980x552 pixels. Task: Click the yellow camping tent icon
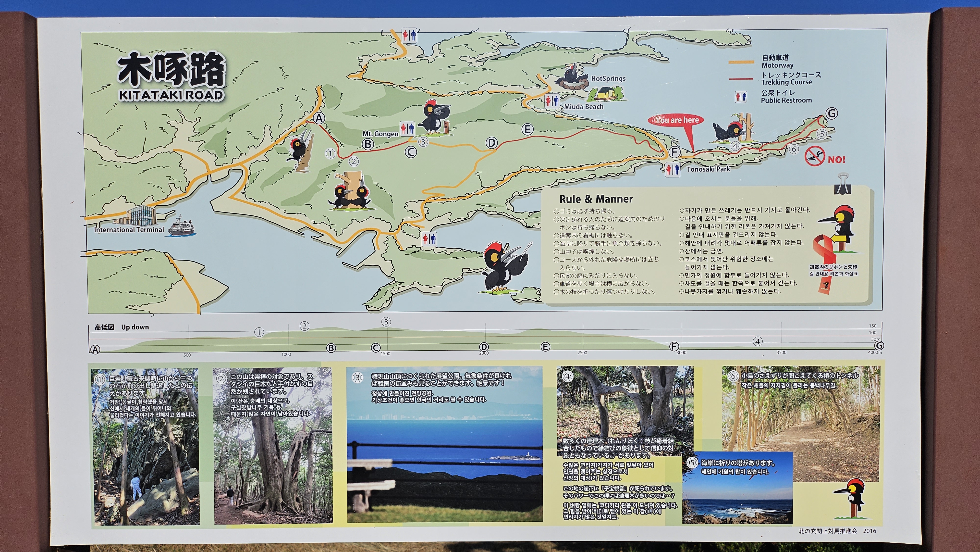coord(607,94)
